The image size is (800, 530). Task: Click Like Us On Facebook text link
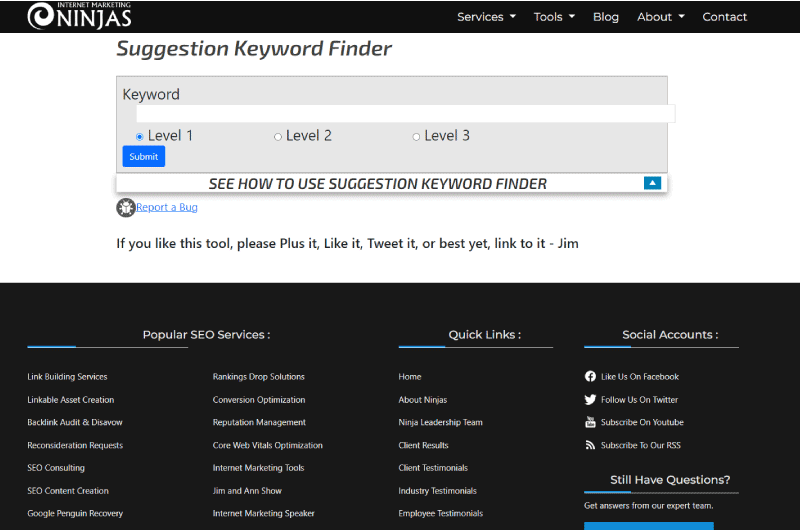point(640,376)
